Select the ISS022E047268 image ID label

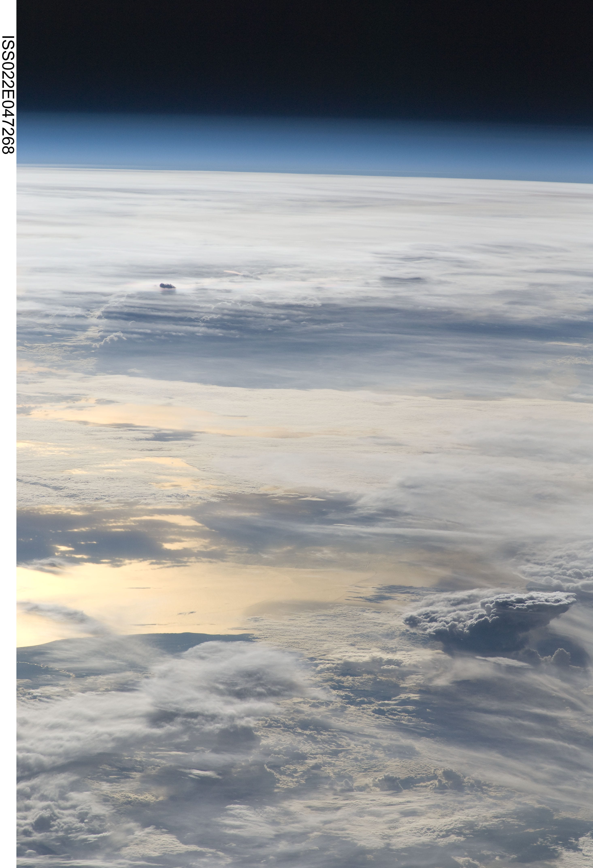(x=8, y=95)
